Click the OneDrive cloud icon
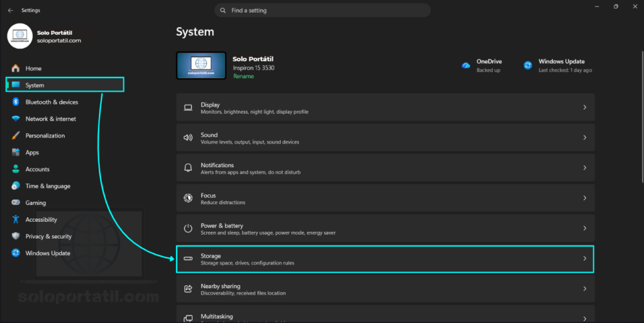Viewport: 644px width, 323px height. (x=466, y=65)
